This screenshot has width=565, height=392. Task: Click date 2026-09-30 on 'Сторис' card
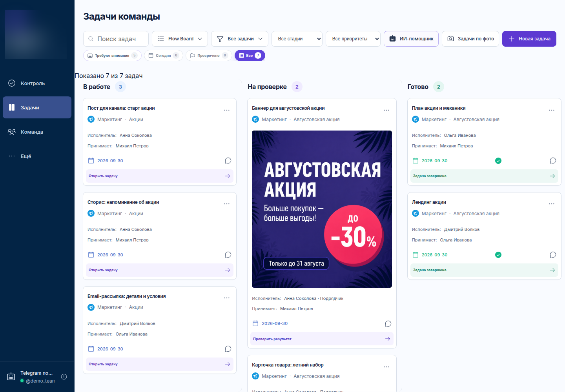(x=110, y=255)
